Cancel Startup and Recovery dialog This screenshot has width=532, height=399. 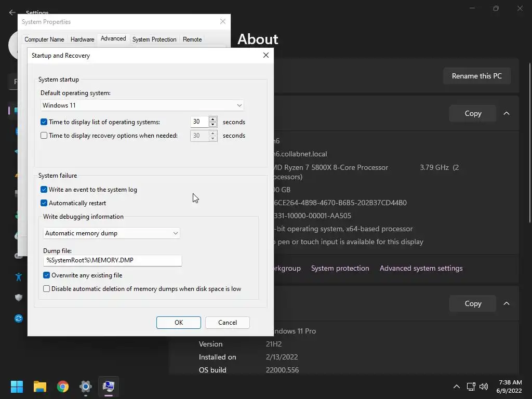(228, 322)
